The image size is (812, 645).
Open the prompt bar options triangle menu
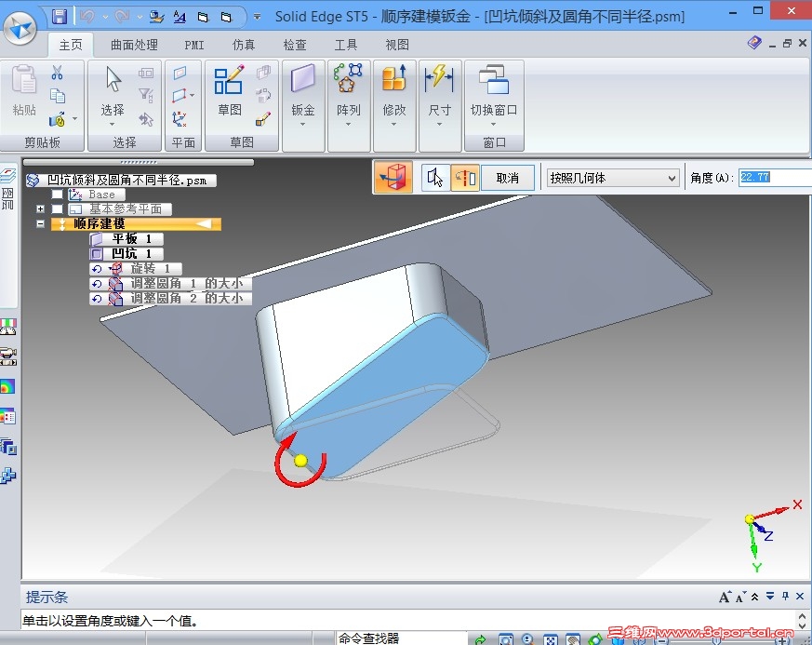click(x=770, y=597)
